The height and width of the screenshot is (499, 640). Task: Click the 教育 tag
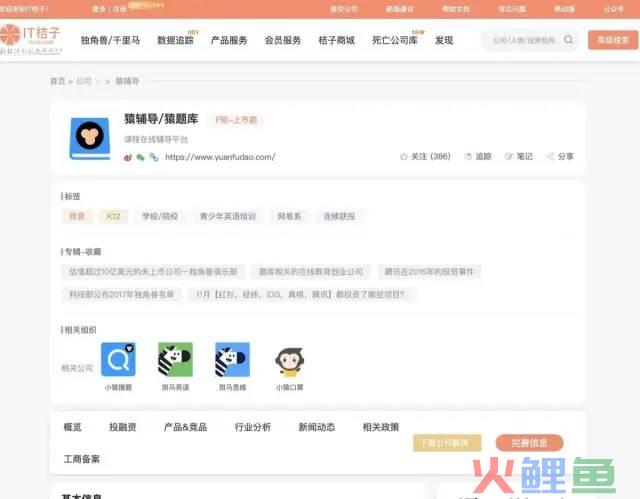[77, 217]
